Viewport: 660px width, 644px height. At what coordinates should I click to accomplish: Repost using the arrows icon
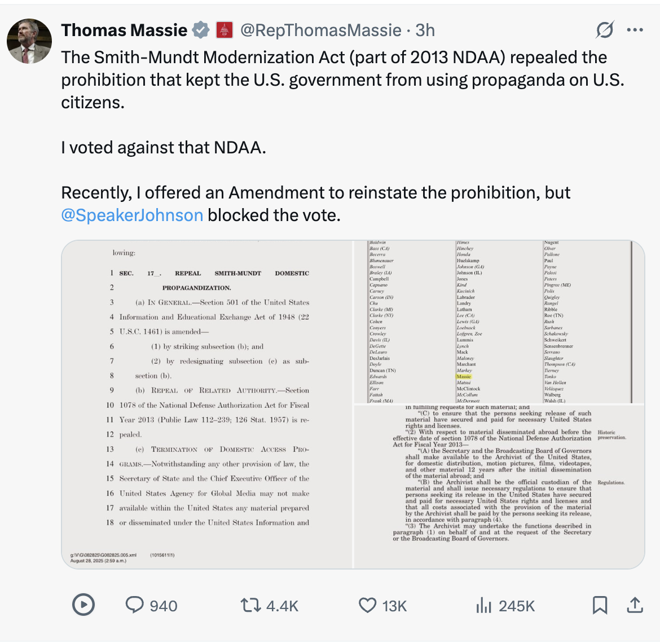click(249, 605)
